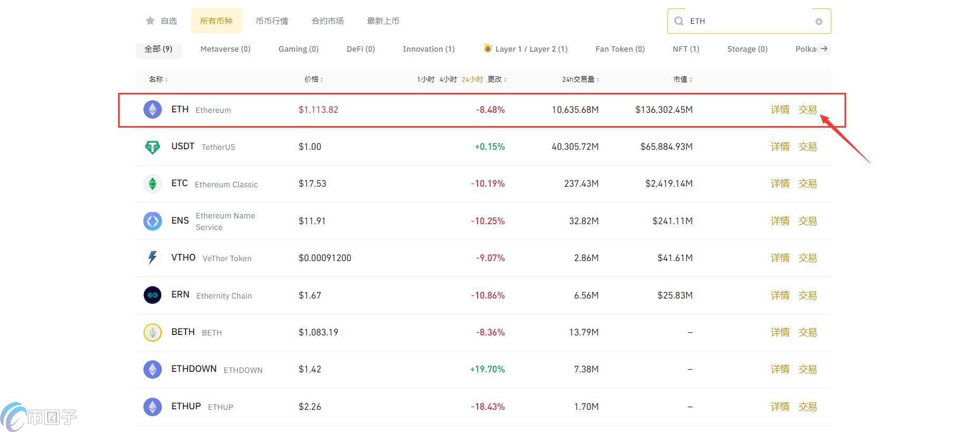Click the Ethereum Classic ETC icon
The image size is (980, 432).
tap(152, 184)
